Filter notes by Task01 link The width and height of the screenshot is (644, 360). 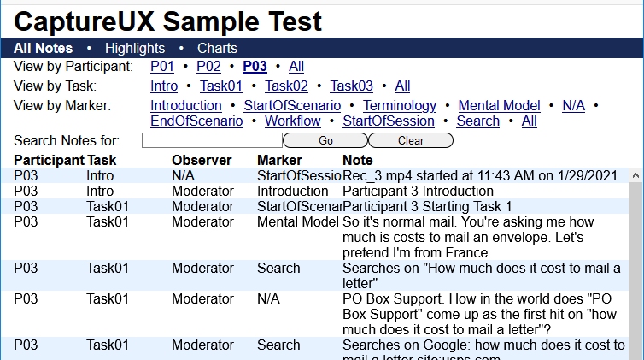point(221,86)
